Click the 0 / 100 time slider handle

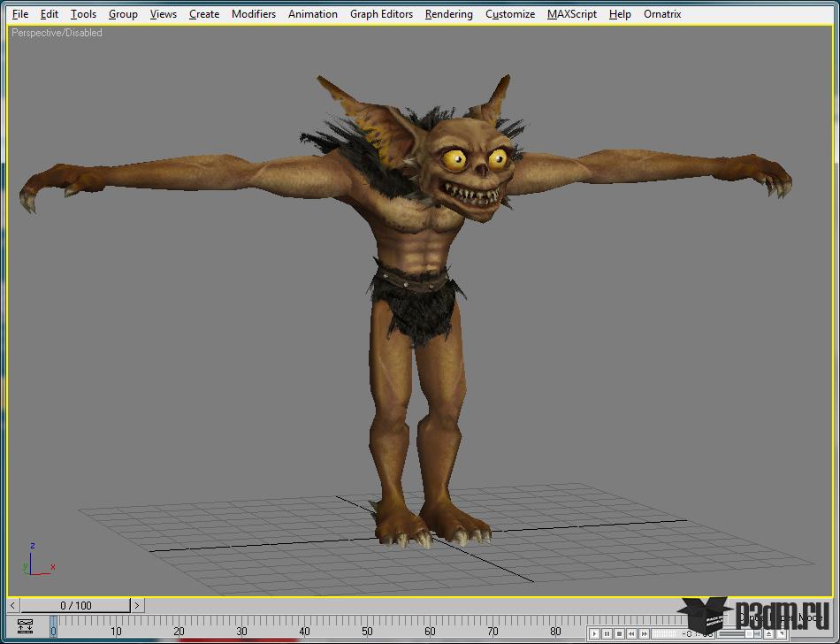coord(75,605)
